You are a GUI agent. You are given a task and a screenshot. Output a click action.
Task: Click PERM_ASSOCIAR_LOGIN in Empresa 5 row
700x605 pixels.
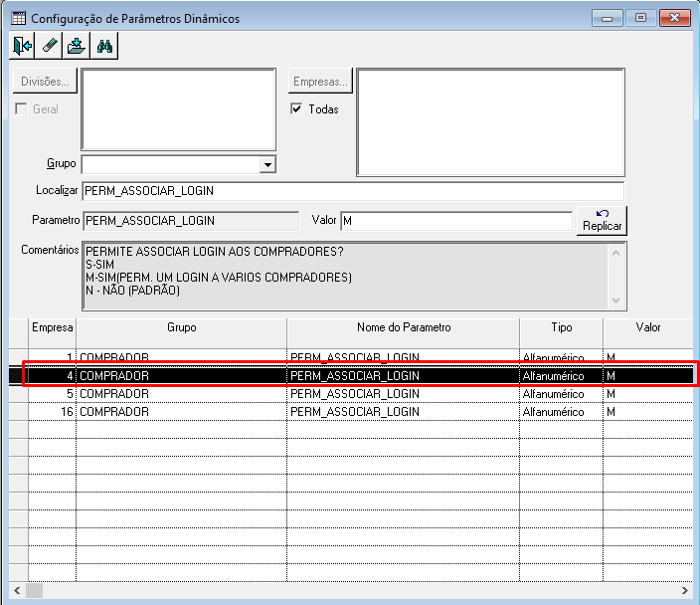355,394
